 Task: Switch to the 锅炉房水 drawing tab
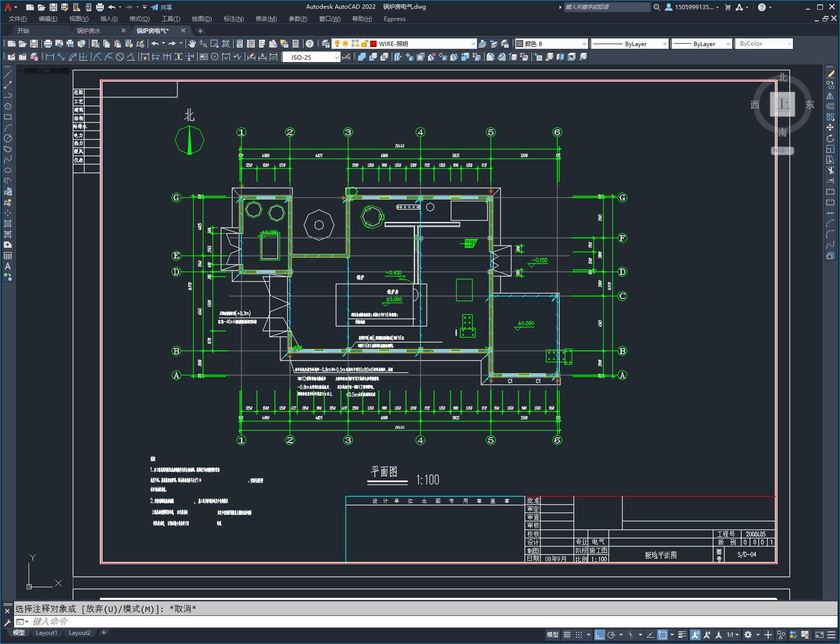[x=89, y=31]
